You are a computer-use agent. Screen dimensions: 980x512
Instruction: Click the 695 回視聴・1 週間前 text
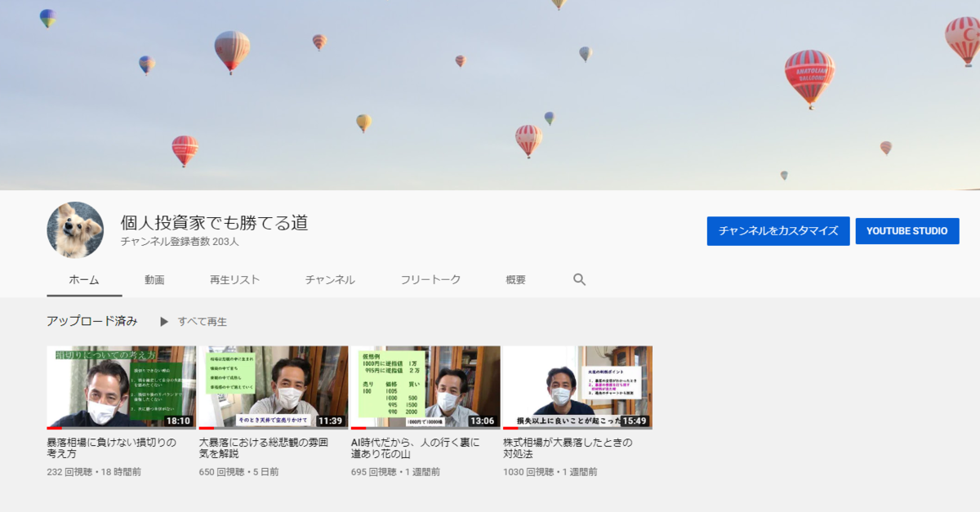[x=395, y=472]
